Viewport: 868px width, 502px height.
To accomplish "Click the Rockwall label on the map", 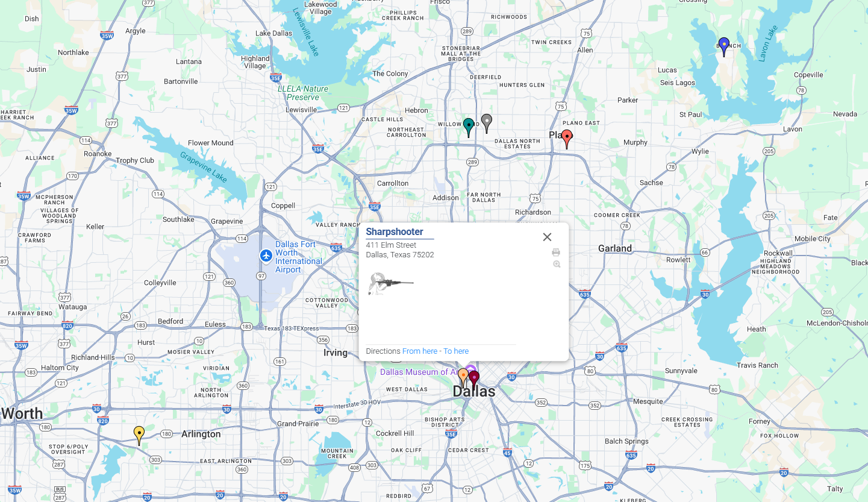I will click(778, 253).
